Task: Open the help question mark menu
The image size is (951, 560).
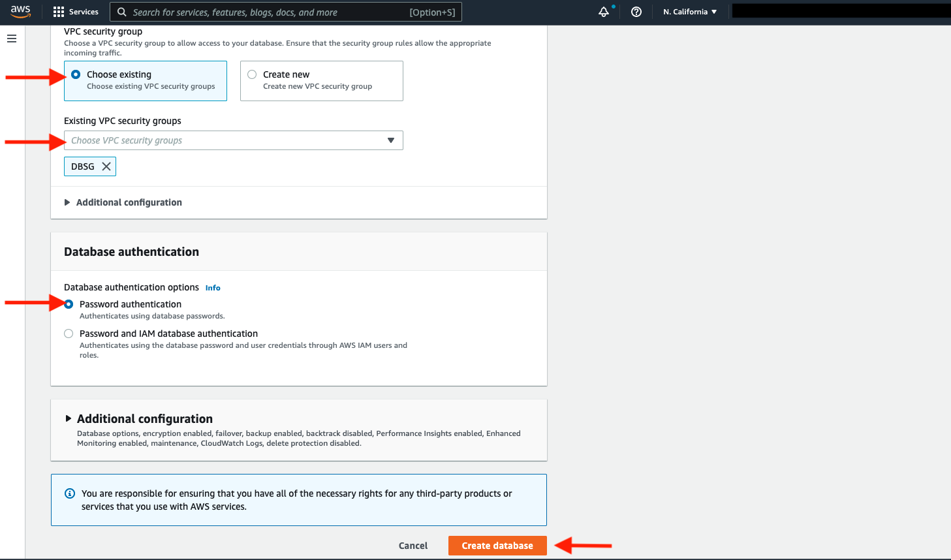Action: (636, 12)
